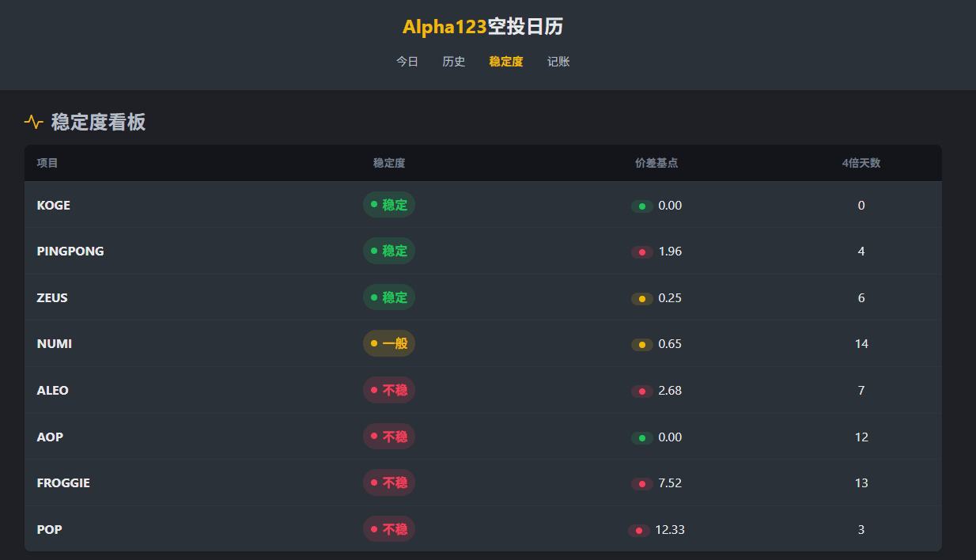Open the 今日 tab

pyautogui.click(x=407, y=62)
